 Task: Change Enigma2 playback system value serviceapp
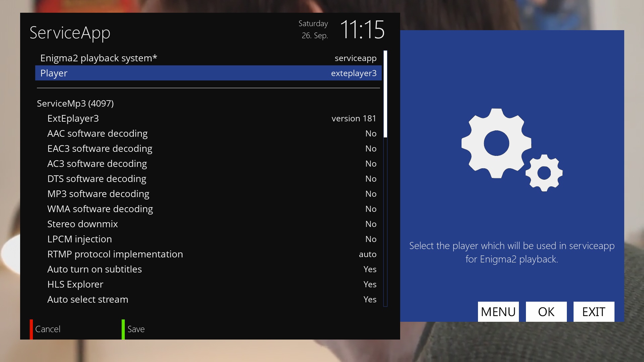[356, 58]
